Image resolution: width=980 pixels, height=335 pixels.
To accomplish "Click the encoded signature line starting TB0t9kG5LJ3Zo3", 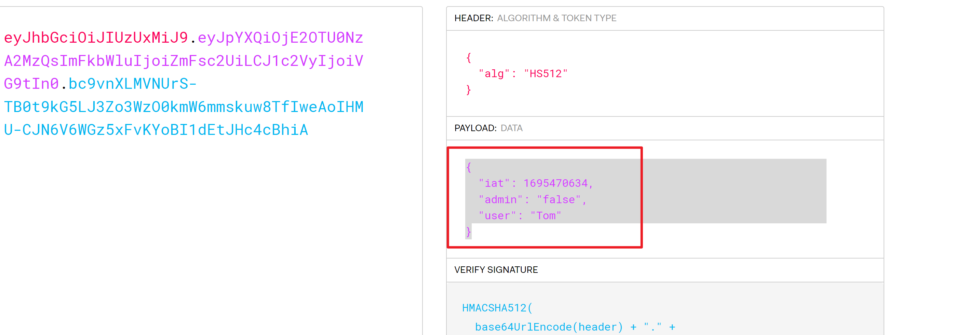I will click(x=184, y=107).
